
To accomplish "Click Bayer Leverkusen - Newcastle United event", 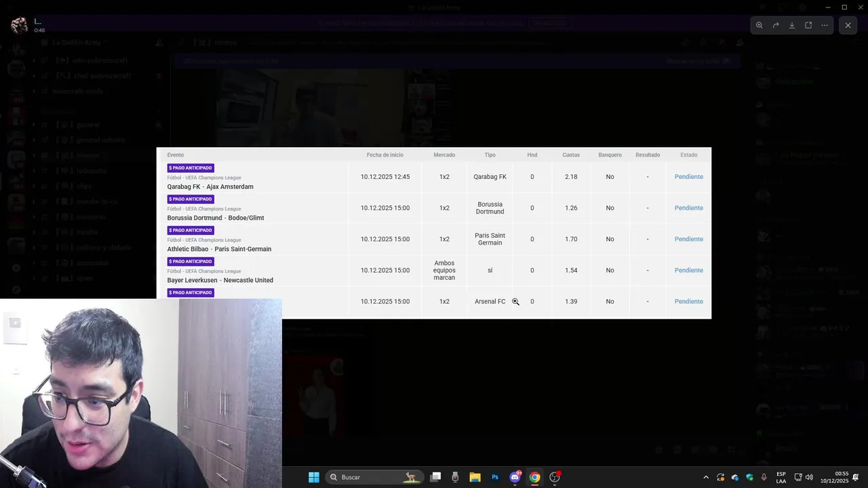I will click(220, 281).
